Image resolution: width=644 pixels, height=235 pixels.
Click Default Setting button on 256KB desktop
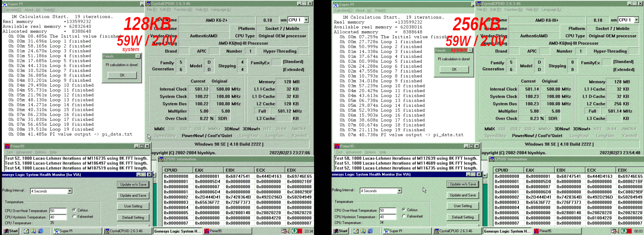[x=463, y=217]
